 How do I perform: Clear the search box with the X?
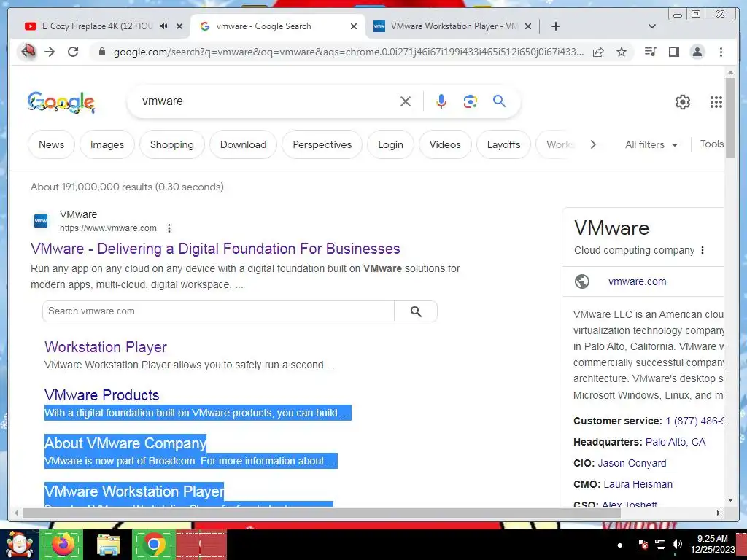point(406,101)
